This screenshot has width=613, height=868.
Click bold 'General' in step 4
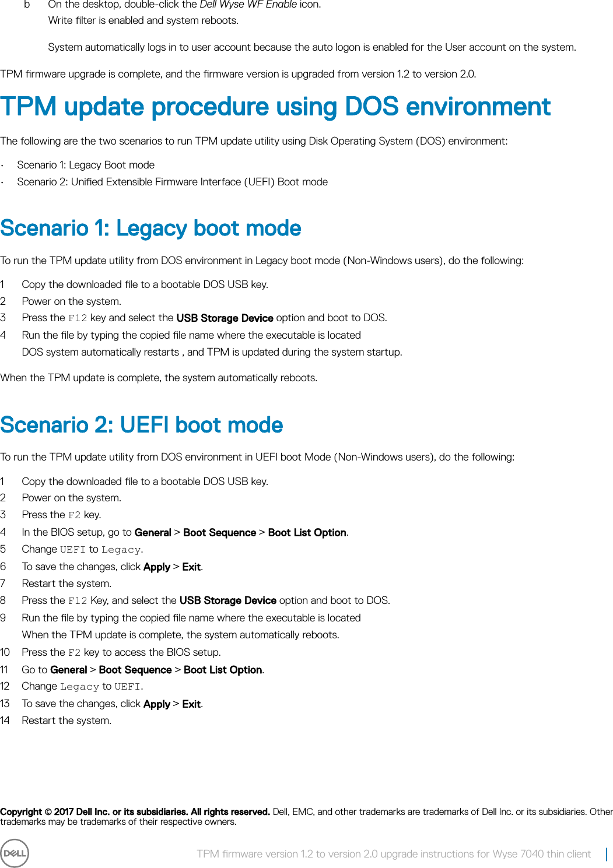153,532
